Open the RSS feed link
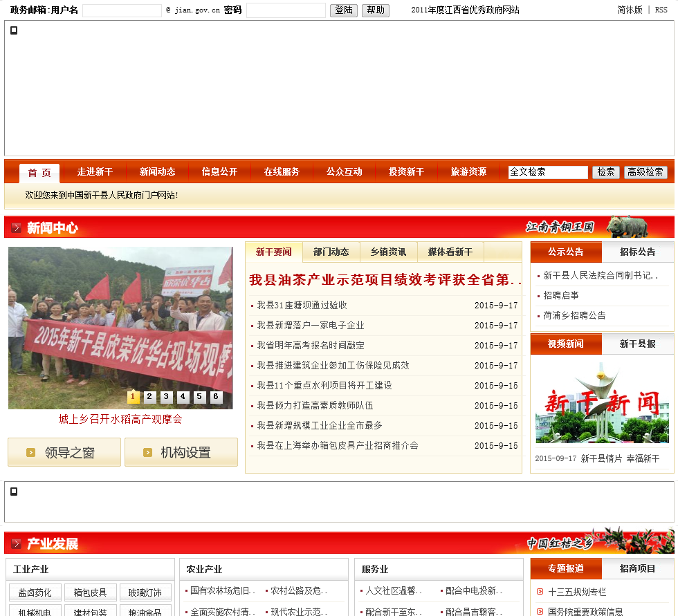Image resolution: width=678 pixels, height=616 pixels. pyautogui.click(x=661, y=10)
